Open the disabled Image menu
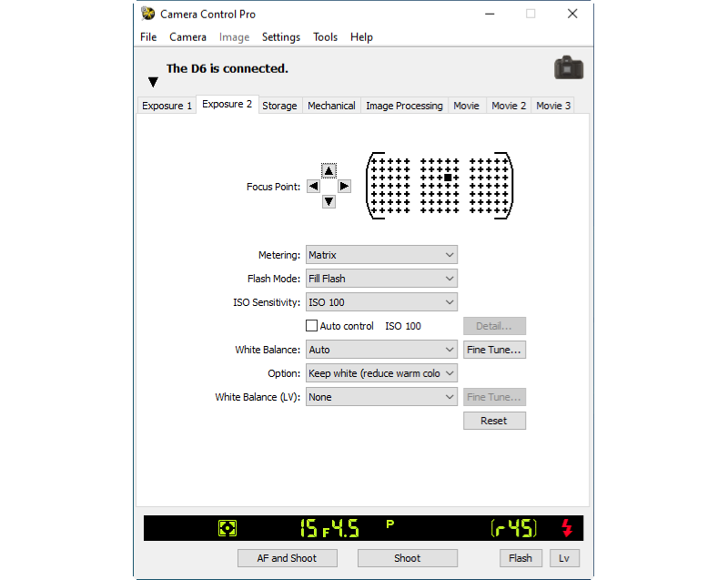 [x=234, y=37]
